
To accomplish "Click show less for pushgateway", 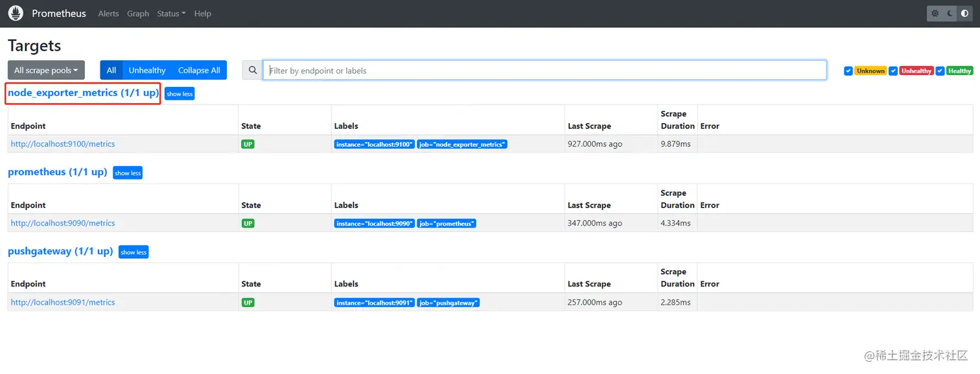I will click(x=134, y=252).
